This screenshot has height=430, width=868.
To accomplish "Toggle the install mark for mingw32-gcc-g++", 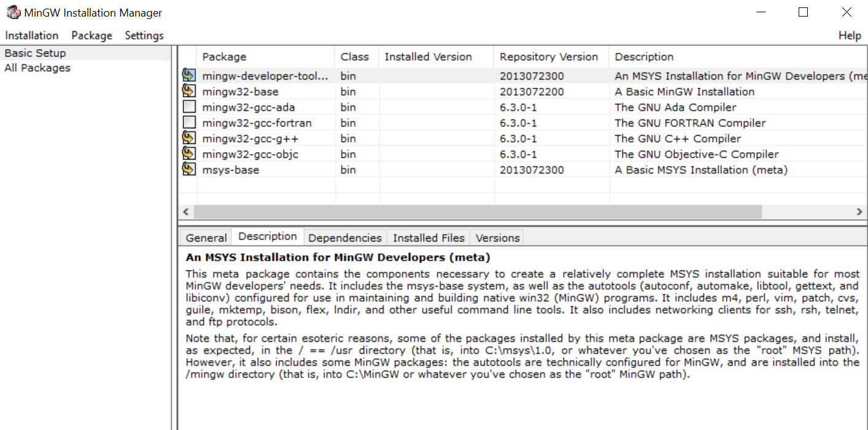I will [x=189, y=139].
